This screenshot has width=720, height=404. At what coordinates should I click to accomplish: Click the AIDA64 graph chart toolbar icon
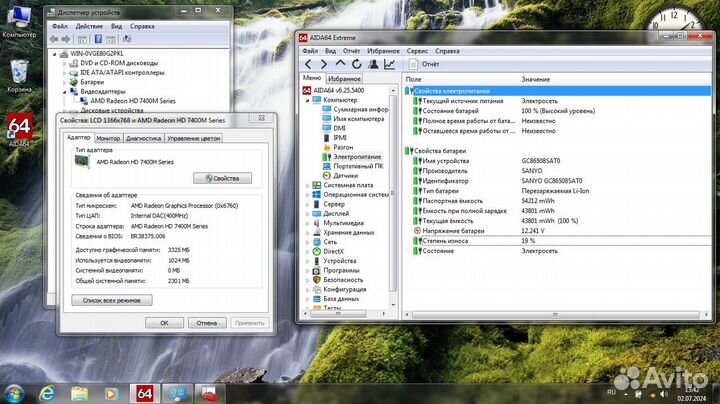[x=389, y=64]
